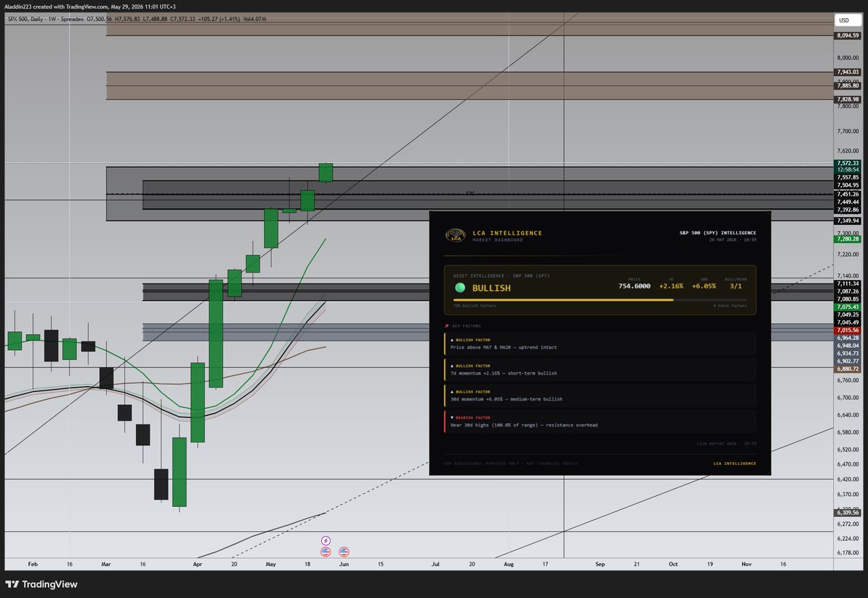
Task: Click the purple lightning event icon
Action: 325,540
